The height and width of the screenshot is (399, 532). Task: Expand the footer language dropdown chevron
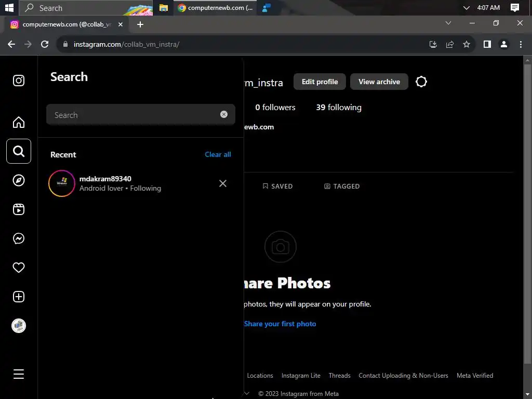pyautogui.click(x=247, y=394)
